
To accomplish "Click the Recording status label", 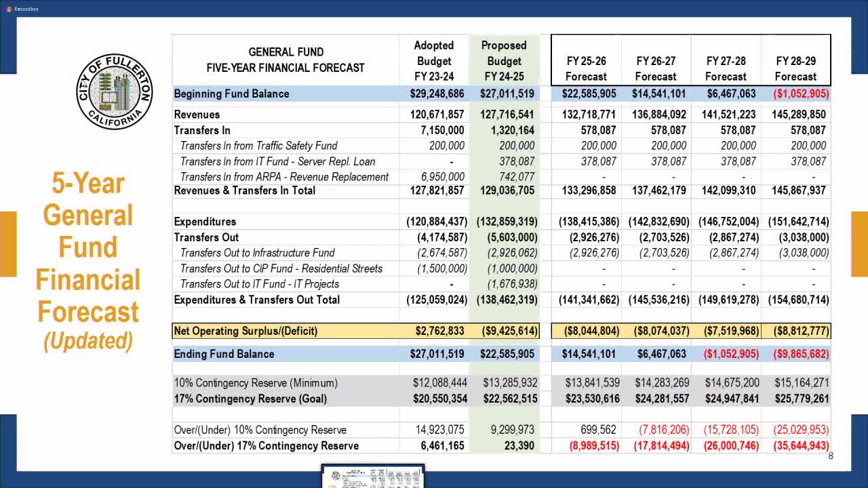I will click(26, 9).
